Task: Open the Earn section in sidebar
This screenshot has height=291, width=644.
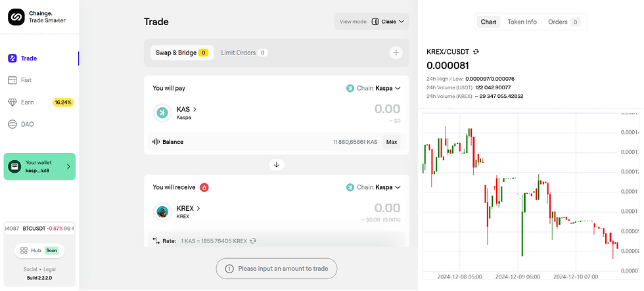Action: [39, 102]
